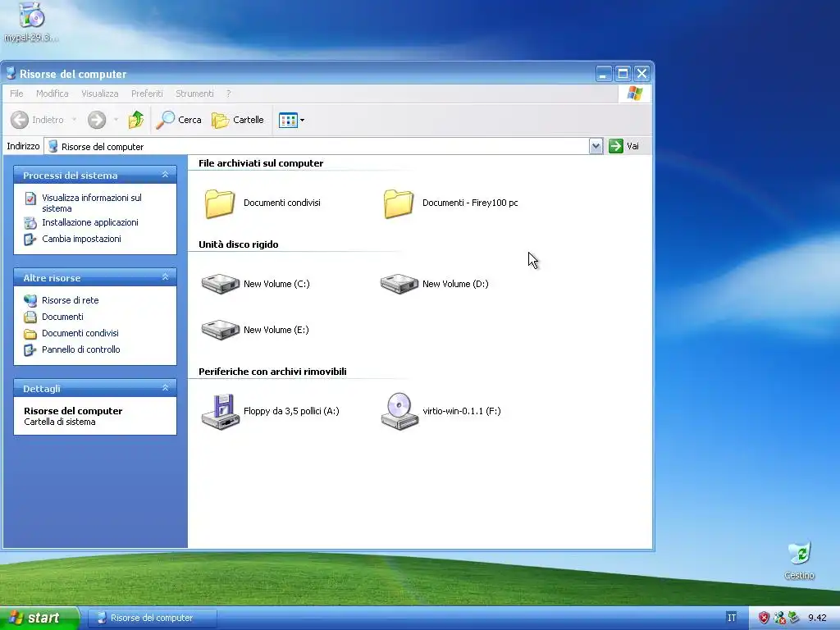Viewport: 840px width, 630px height.
Task: Collapse the Processi del sistema panel
Action: (165, 175)
